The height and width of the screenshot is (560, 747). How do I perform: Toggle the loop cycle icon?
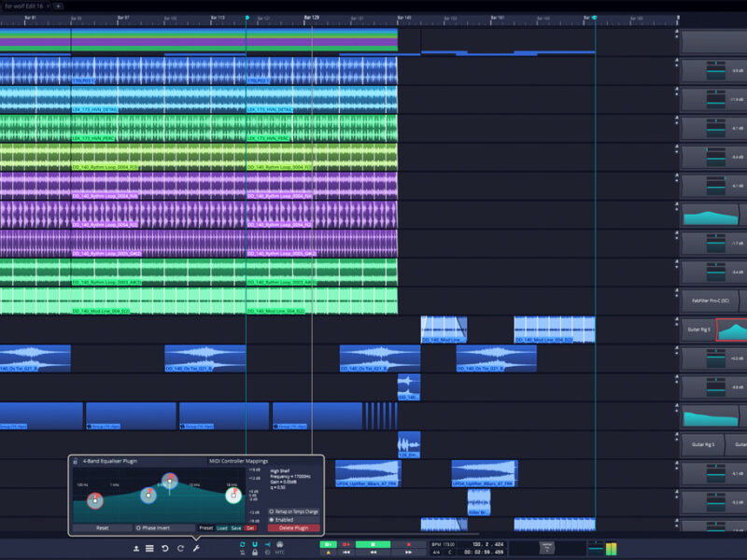click(x=243, y=544)
